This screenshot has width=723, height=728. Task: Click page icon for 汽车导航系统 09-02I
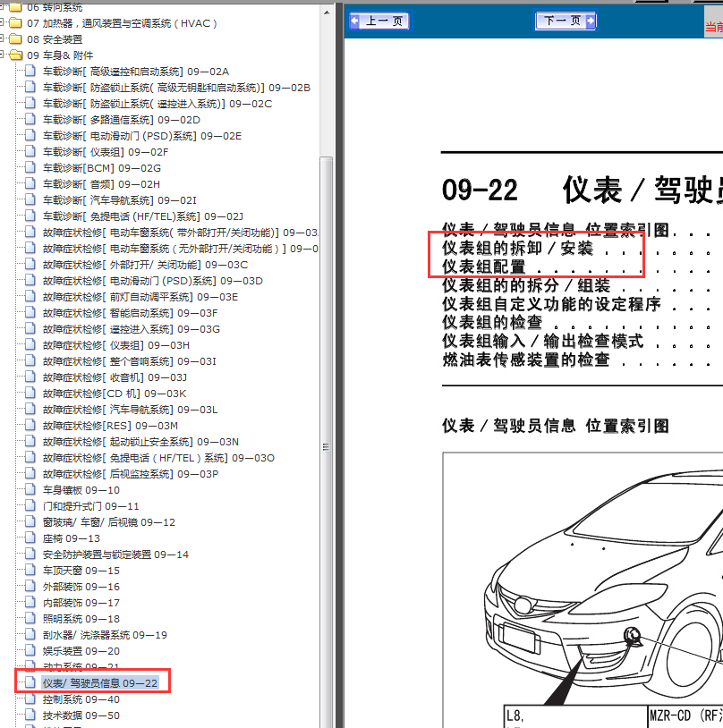click(30, 199)
